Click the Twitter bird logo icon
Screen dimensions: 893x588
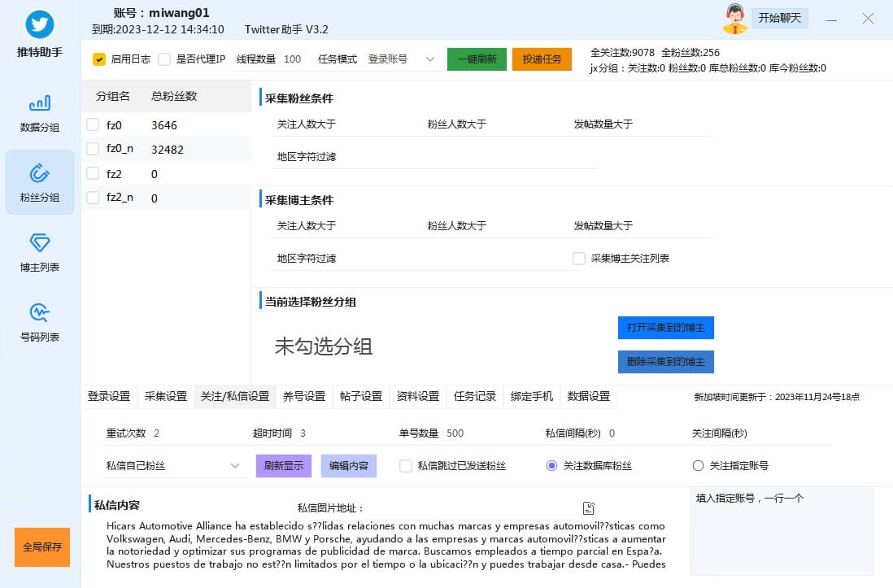tap(40, 24)
